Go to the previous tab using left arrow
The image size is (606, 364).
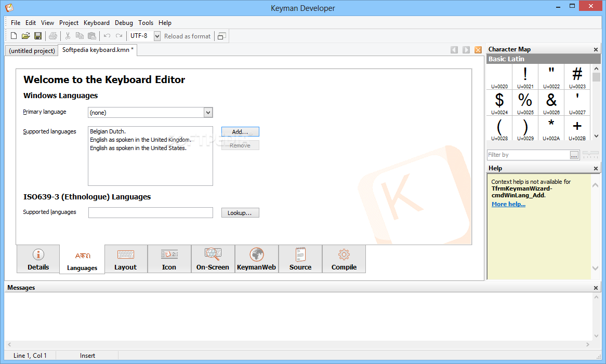tap(454, 50)
